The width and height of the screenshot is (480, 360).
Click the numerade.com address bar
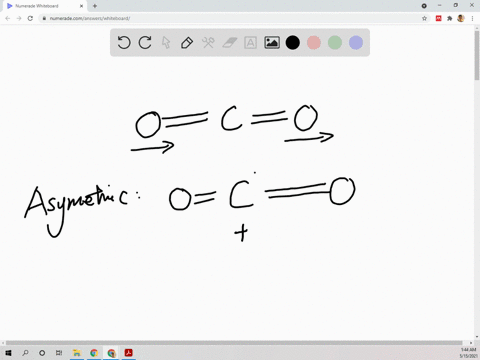click(x=233, y=18)
